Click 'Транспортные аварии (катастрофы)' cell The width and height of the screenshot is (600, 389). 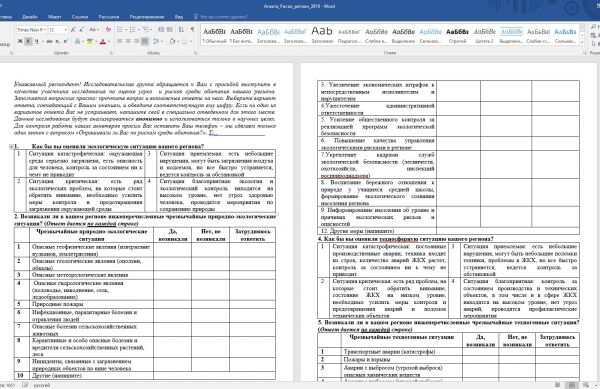tap(402, 352)
